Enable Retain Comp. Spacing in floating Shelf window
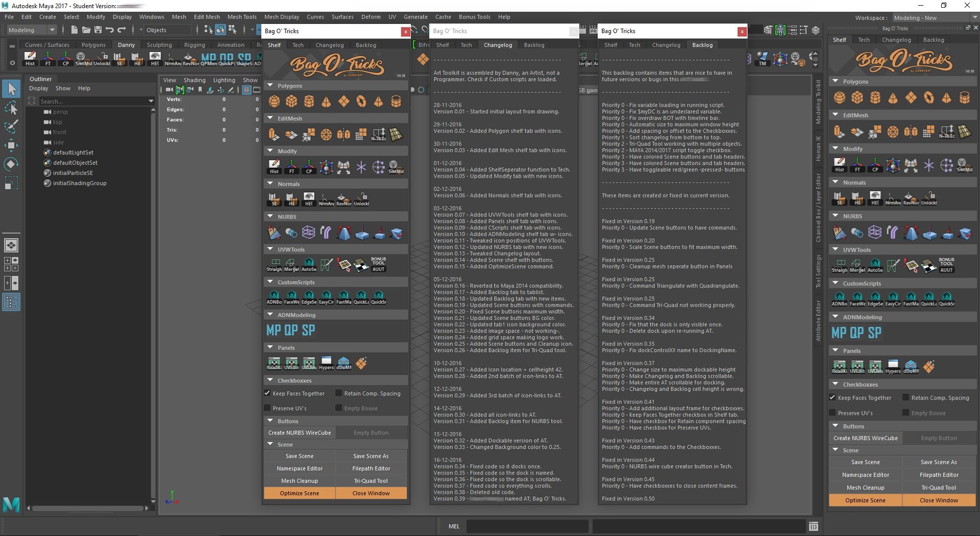This screenshot has width=980, height=536. (x=338, y=393)
